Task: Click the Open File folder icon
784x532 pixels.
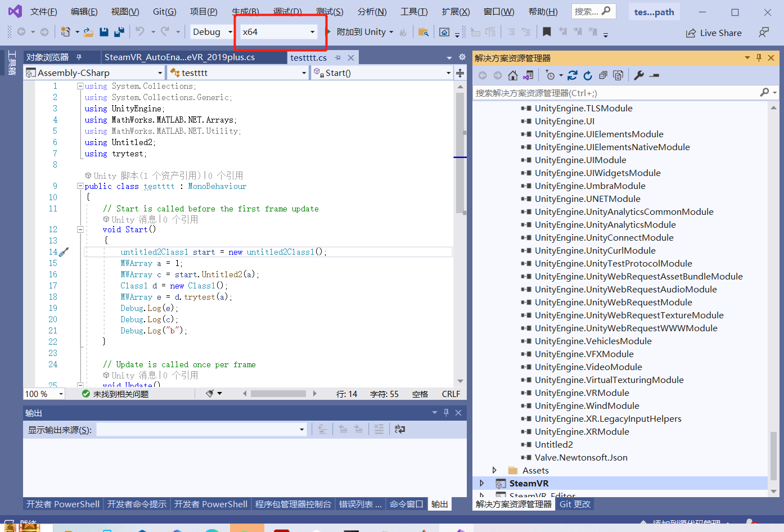Action: (x=88, y=32)
